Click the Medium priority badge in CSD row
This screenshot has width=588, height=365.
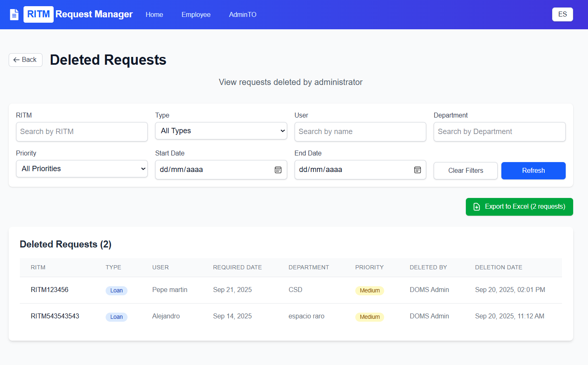370,290
